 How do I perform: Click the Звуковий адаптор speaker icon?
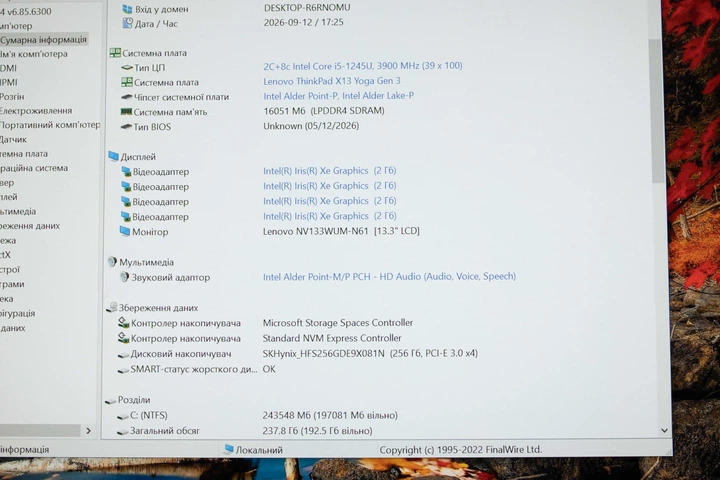pos(124,277)
